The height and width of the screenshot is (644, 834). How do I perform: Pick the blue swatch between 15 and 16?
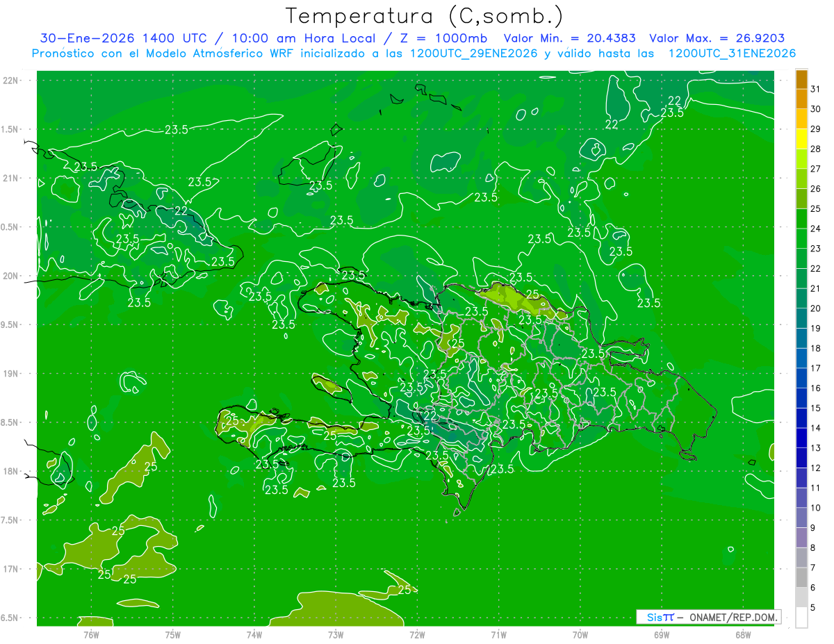click(x=801, y=398)
